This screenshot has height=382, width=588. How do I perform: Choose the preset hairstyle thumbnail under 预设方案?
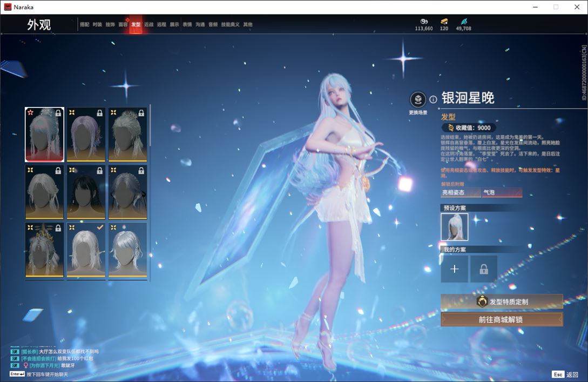click(455, 227)
